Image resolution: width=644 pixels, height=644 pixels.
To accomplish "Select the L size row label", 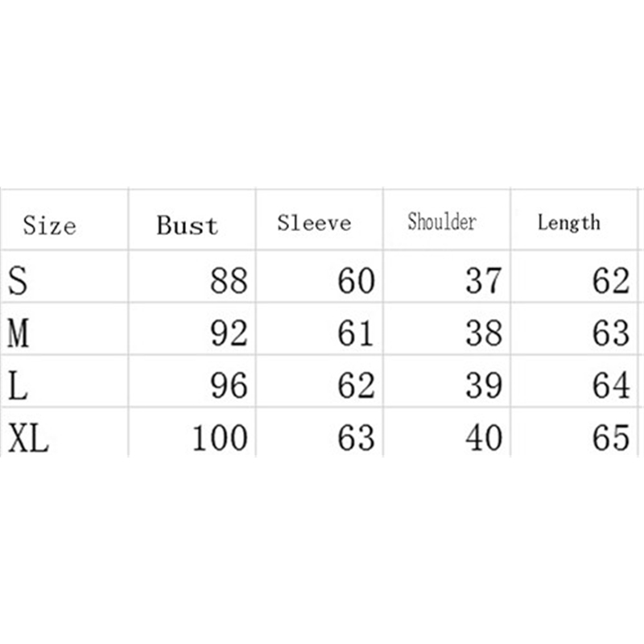I will (18, 386).
